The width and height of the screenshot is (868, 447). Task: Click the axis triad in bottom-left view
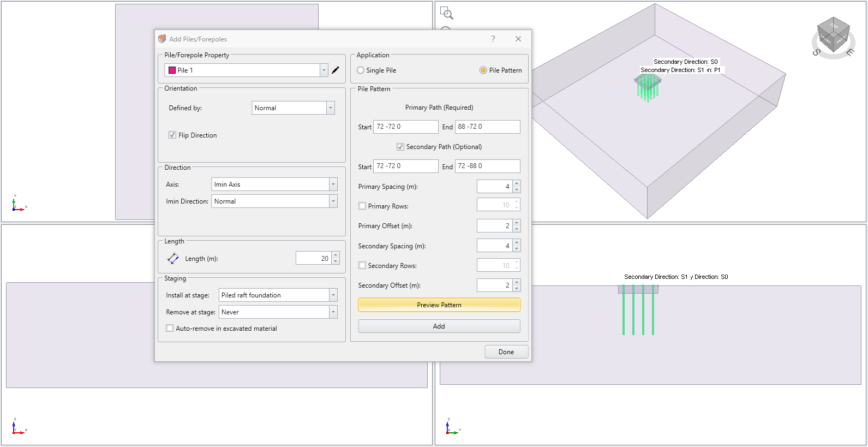[x=19, y=426]
